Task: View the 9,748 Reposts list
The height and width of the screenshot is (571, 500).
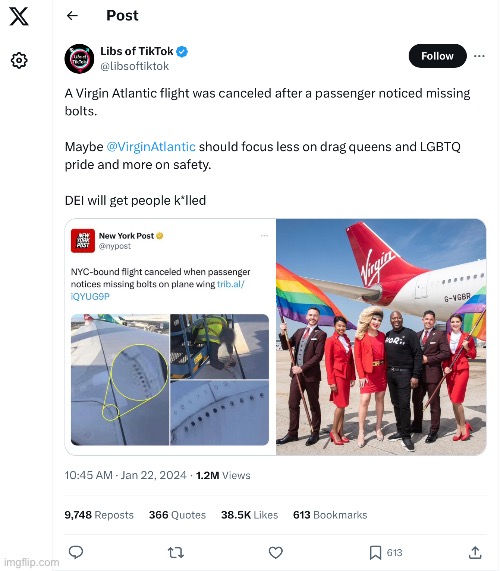Action: 99,515
